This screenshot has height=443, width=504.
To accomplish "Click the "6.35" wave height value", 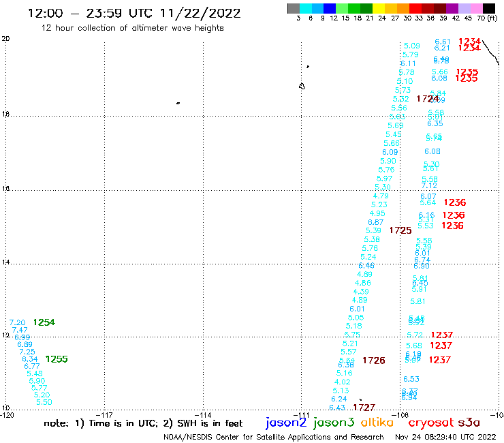I will point(435,123).
